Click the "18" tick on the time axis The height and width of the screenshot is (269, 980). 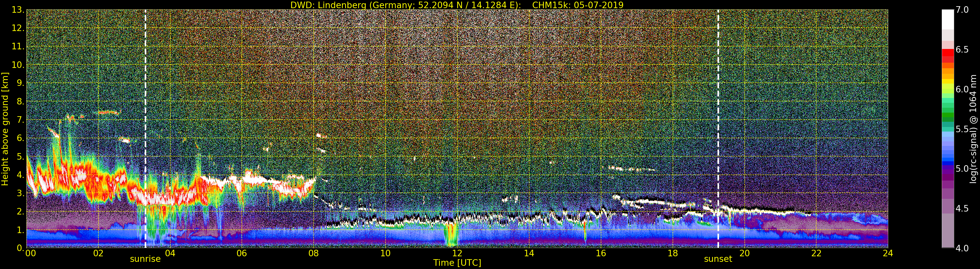673,253
